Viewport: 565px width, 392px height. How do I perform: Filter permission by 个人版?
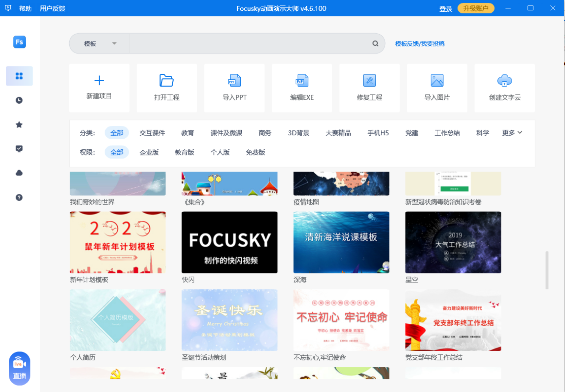(220, 152)
